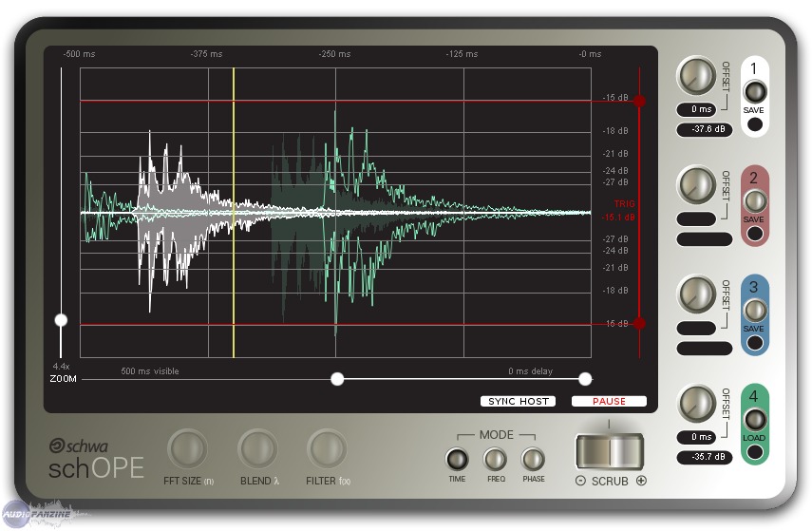Click slot 1 SAVE knob button

[x=755, y=92]
